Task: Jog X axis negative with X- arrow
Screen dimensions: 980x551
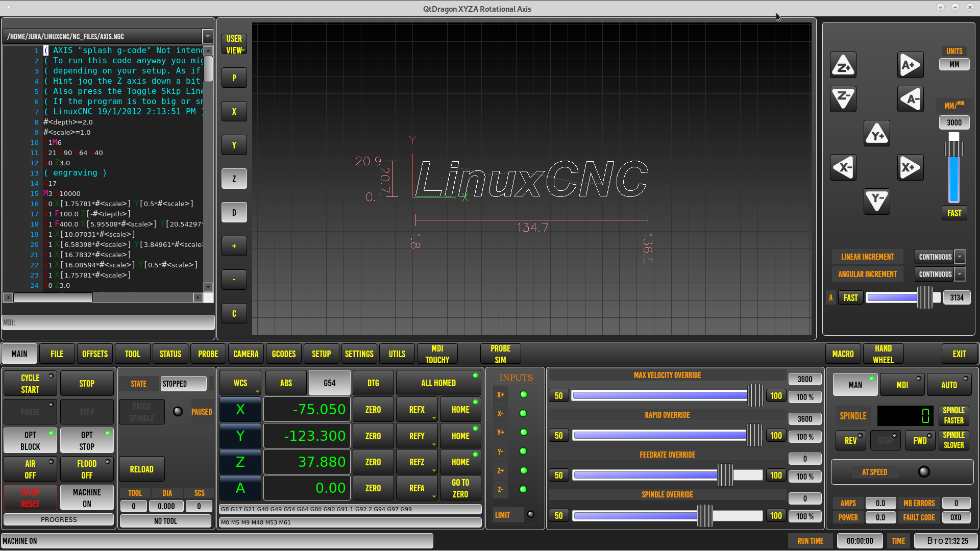Action: pyautogui.click(x=843, y=167)
